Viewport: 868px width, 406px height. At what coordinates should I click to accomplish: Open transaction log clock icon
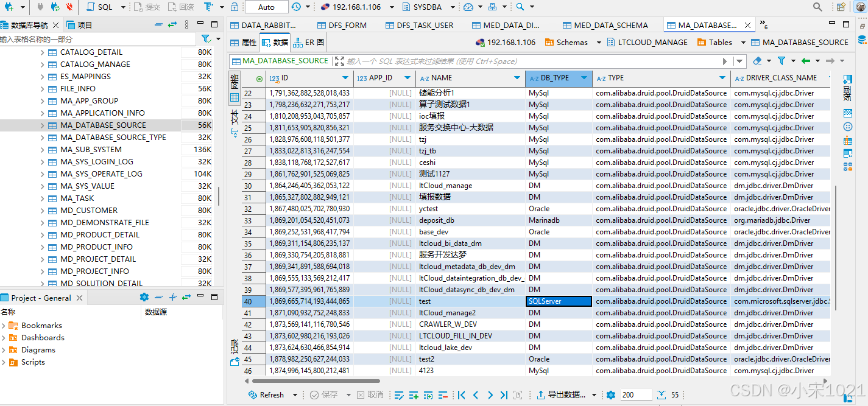pyautogui.click(x=295, y=7)
